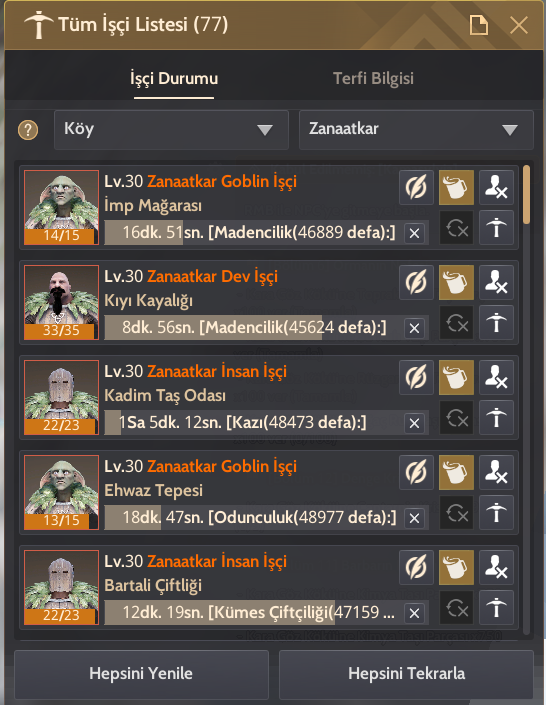The width and height of the screenshot is (546, 705).
Task: Select the İşçi Durumu tab
Action: click(174, 79)
